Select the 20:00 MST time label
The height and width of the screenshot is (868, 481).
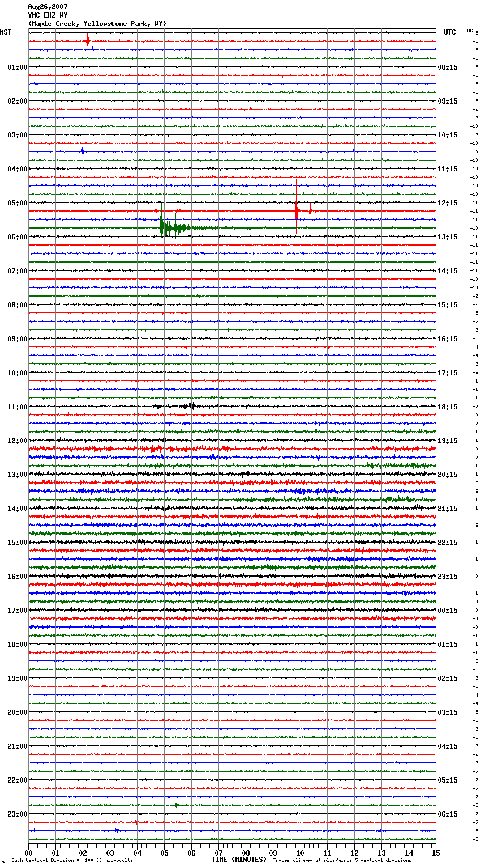(18, 712)
